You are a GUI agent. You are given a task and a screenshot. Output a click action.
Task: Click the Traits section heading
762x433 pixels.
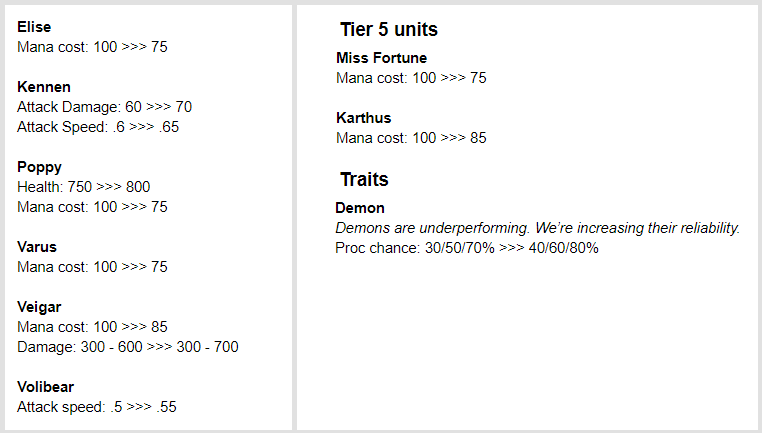(364, 180)
